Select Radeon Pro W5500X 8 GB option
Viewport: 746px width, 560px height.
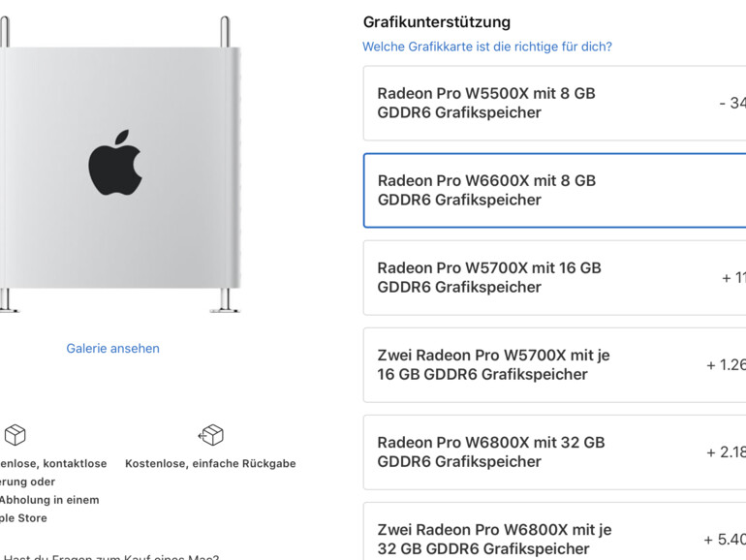click(x=555, y=104)
